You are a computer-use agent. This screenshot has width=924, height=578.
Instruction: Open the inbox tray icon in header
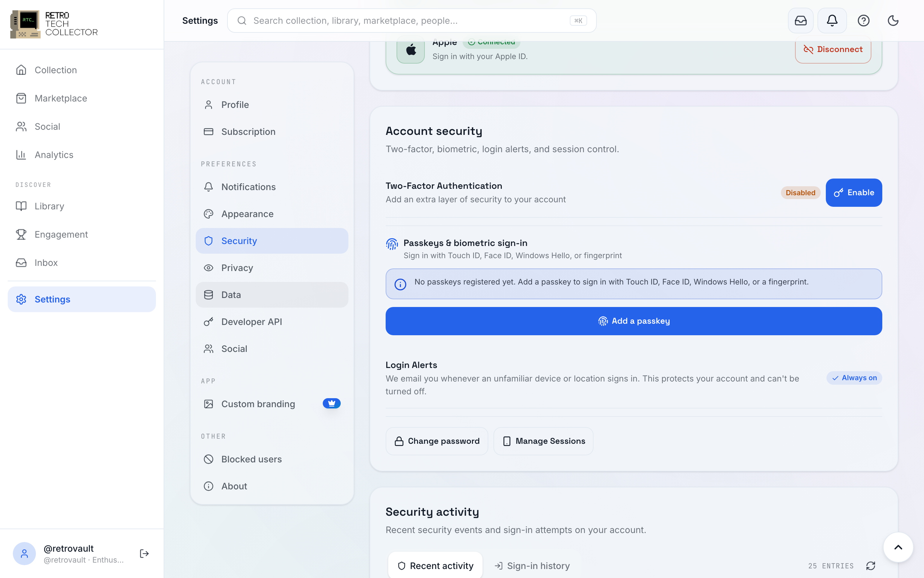pyautogui.click(x=801, y=21)
